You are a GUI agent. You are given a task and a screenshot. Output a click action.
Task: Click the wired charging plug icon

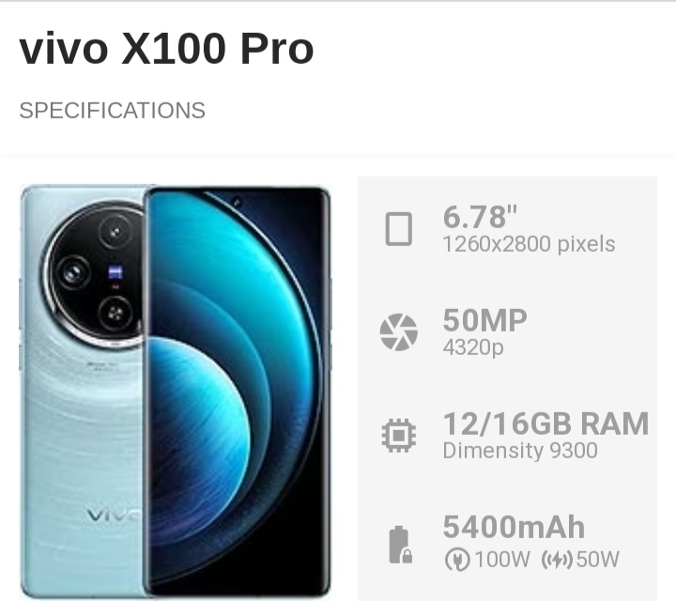(457, 560)
